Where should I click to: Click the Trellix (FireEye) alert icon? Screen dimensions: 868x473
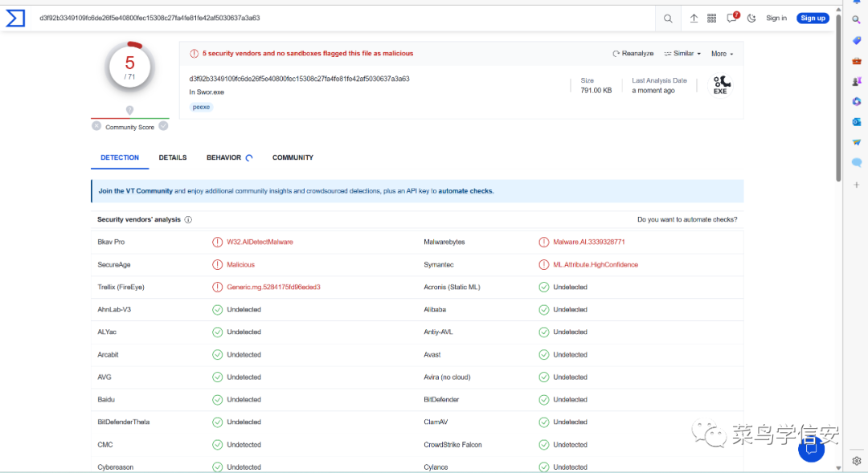pyautogui.click(x=218, y=287)
